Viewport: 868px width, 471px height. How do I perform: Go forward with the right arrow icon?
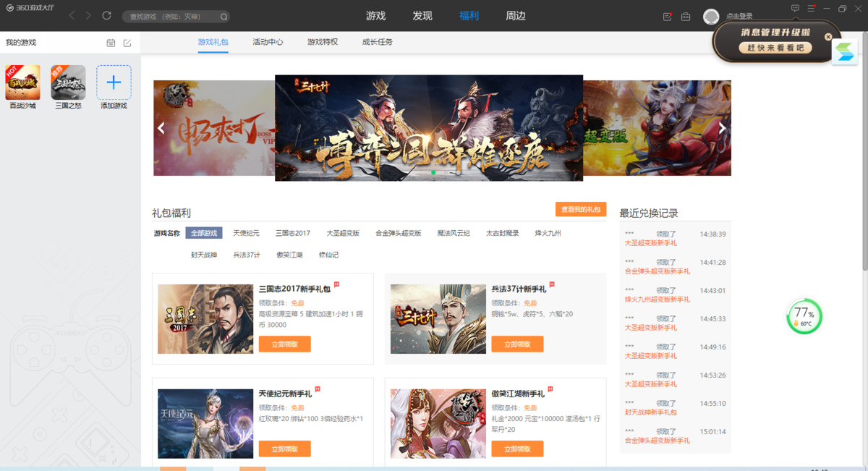[89, 16]
